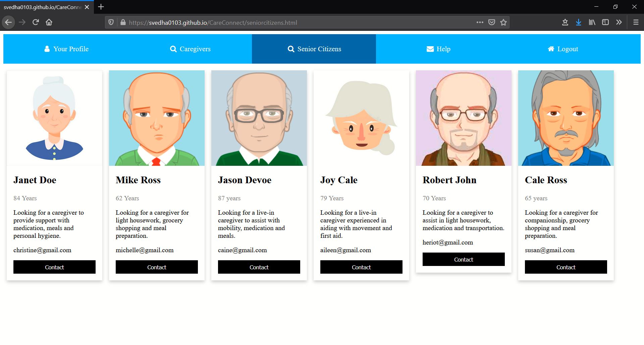
Task: Open the Library icon in the browser toolbar
Action: click(592, 22)
